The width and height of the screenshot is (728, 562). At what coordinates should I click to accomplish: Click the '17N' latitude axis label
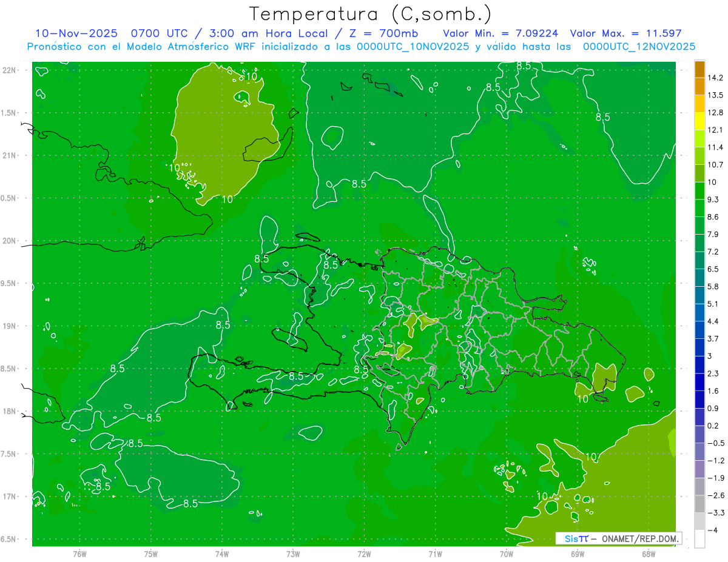(x=10, y=497)
